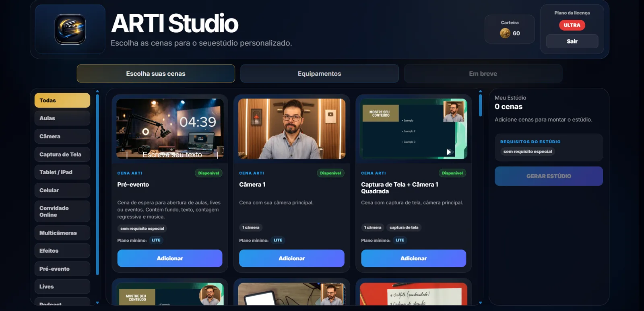Screen dimensions: 644x311
Task: Choose the Tablet / iPad category
Action: (62, 172)
